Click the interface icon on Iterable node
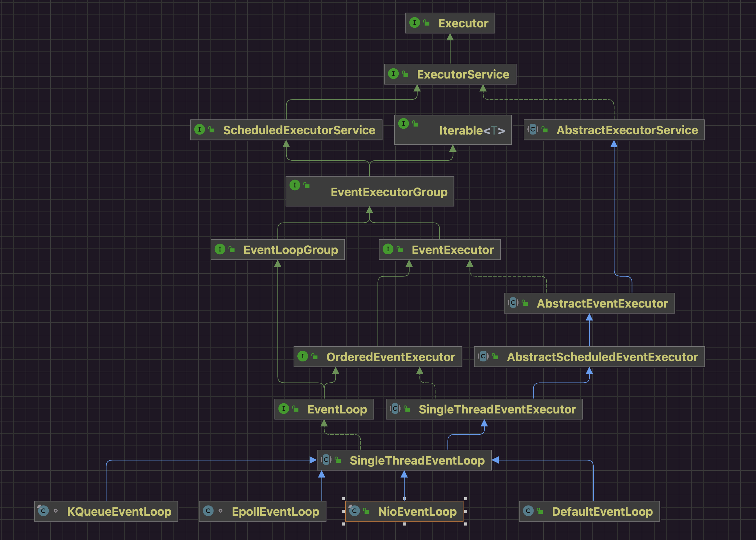The image size is (756, 540). point(403,123)
